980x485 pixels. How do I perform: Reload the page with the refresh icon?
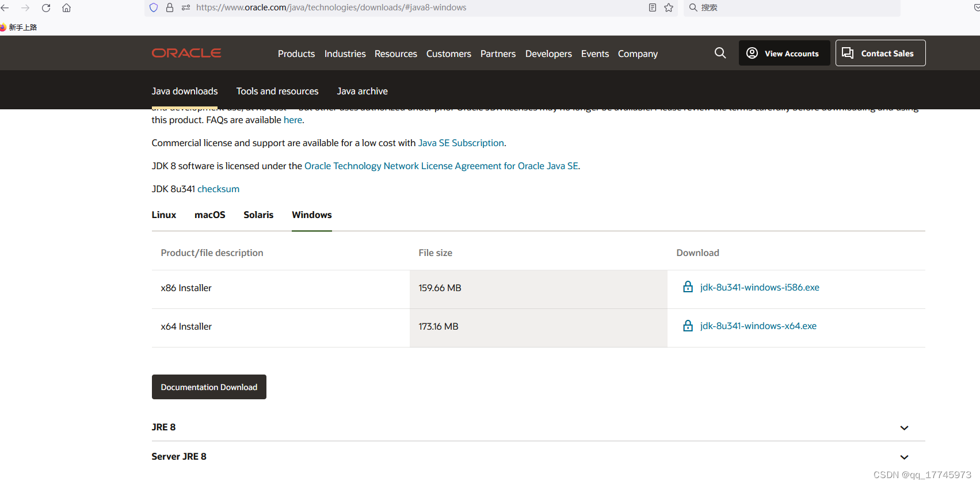pyautogui.click(x=46, y=8)
